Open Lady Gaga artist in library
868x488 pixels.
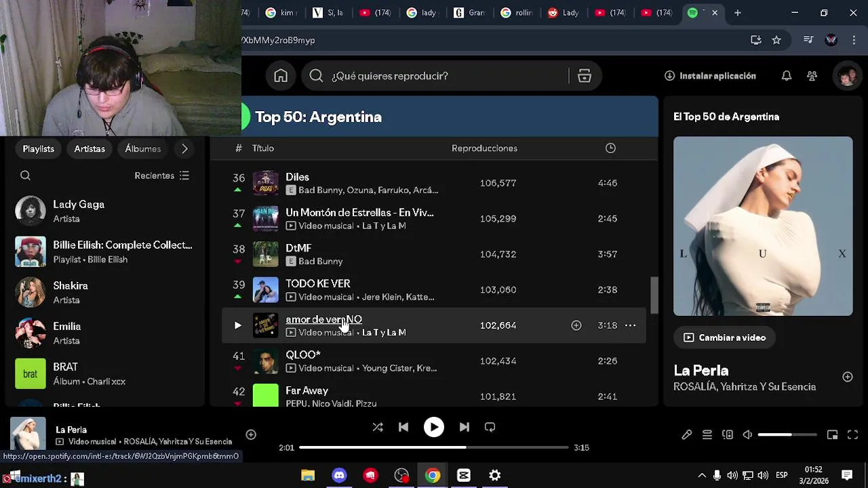point(105,211)
